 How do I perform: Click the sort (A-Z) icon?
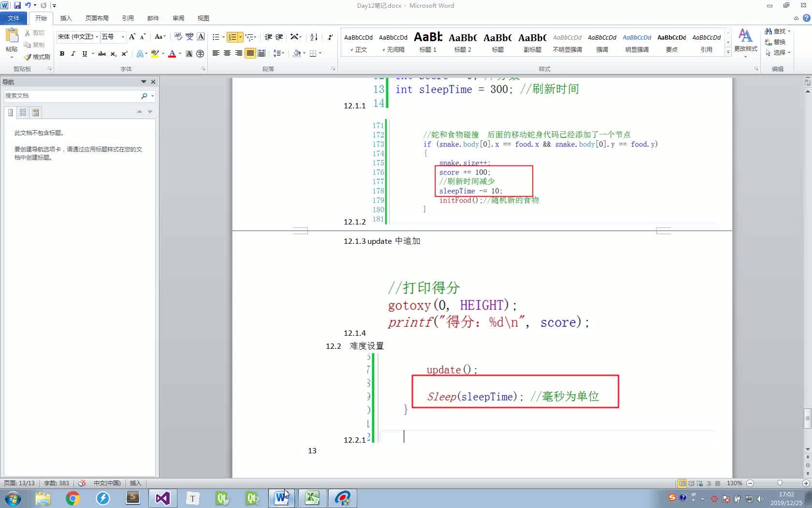coord(314,37)
